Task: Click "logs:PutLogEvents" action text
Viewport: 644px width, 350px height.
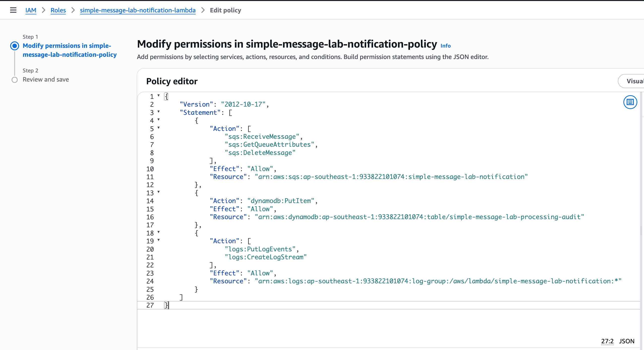Action: coord(260,249)
